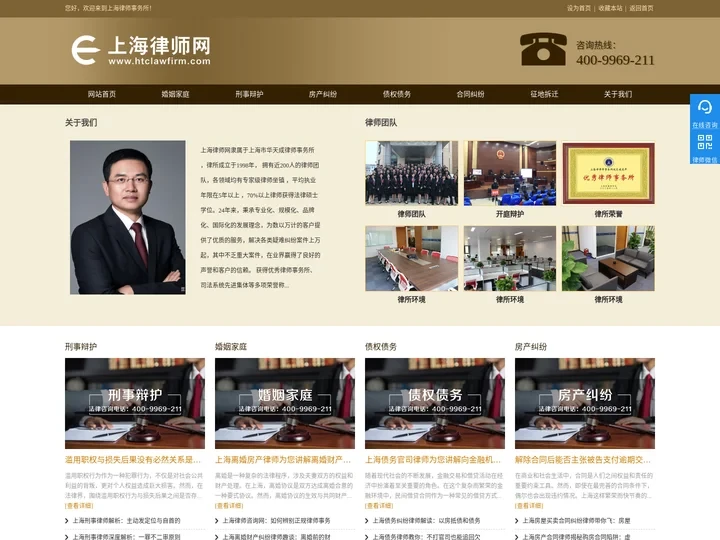Open article 滥用职权与损失后果没有必然关系
Image resolution: width=720 pixels, height=540 pixels.
133,460
